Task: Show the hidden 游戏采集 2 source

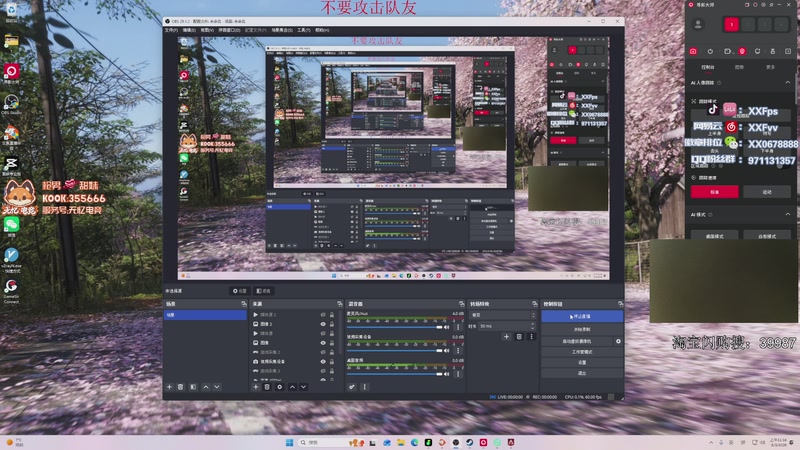Action: click(x=323, y=353)
